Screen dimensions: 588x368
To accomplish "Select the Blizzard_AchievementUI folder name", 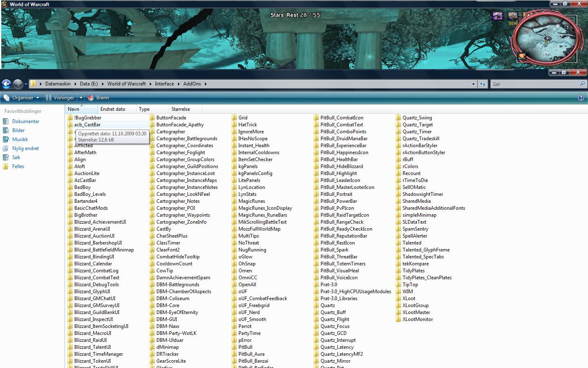I will point(100,222).
